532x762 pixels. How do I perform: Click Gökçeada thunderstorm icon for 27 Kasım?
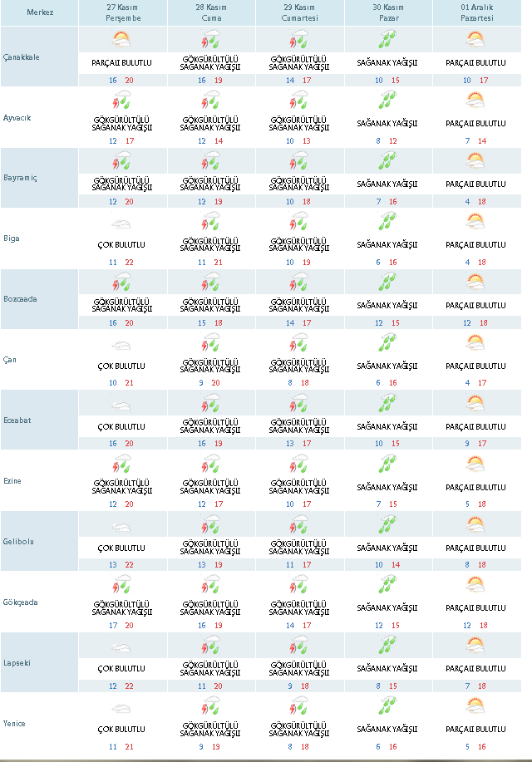pyautogui.click(x=122, y=586)
